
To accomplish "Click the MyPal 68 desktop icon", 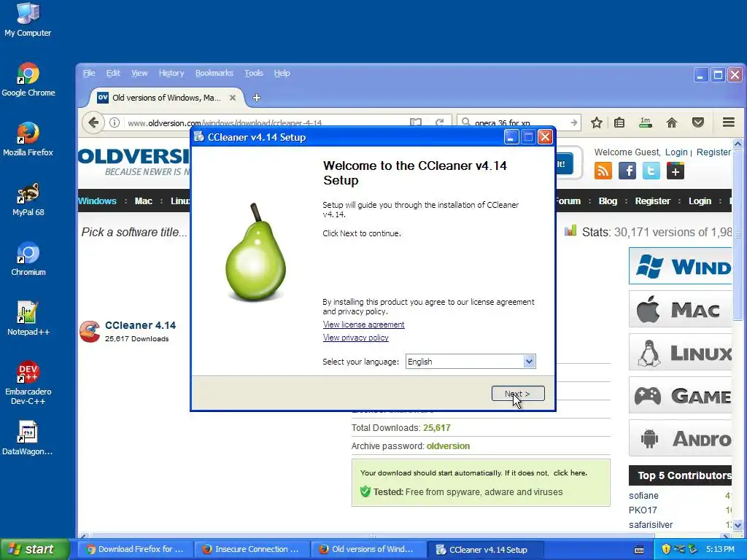I will pos(28,200).
